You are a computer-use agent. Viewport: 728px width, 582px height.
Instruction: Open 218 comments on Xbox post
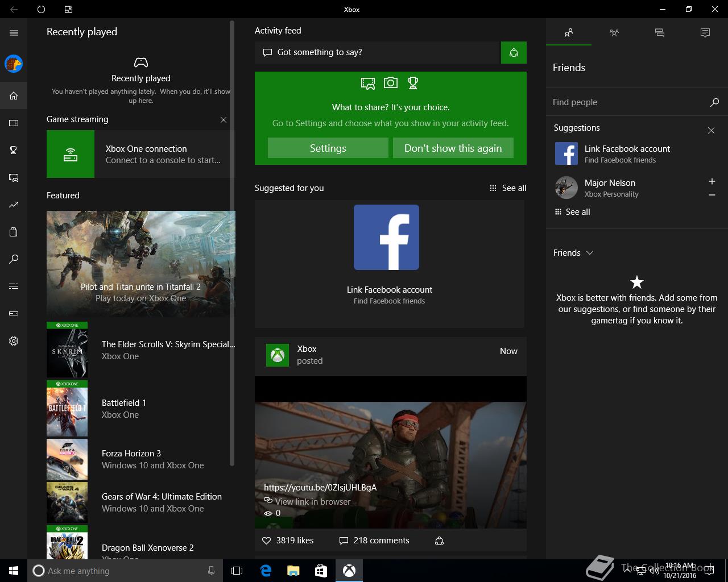pyautogui.click(x=374, y=541)
